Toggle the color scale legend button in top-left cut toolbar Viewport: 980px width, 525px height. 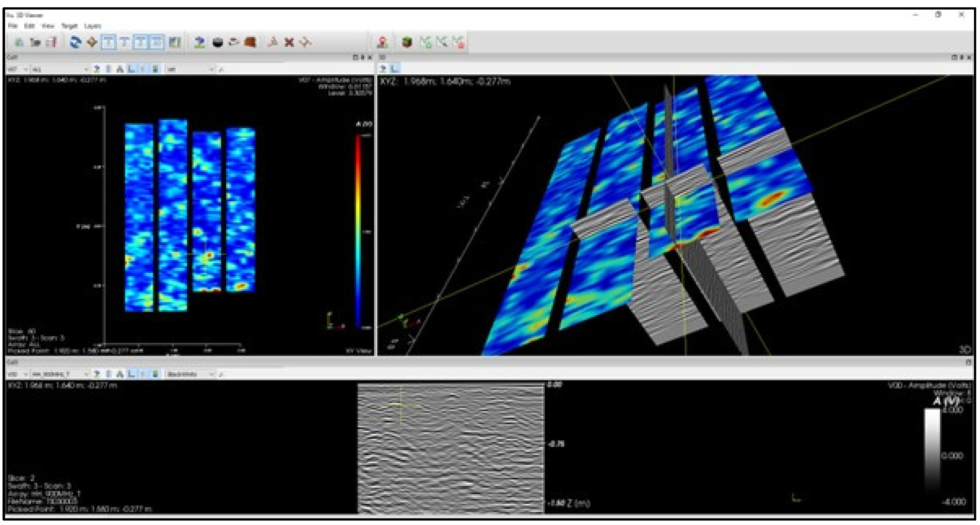click(x=155, y=69)
